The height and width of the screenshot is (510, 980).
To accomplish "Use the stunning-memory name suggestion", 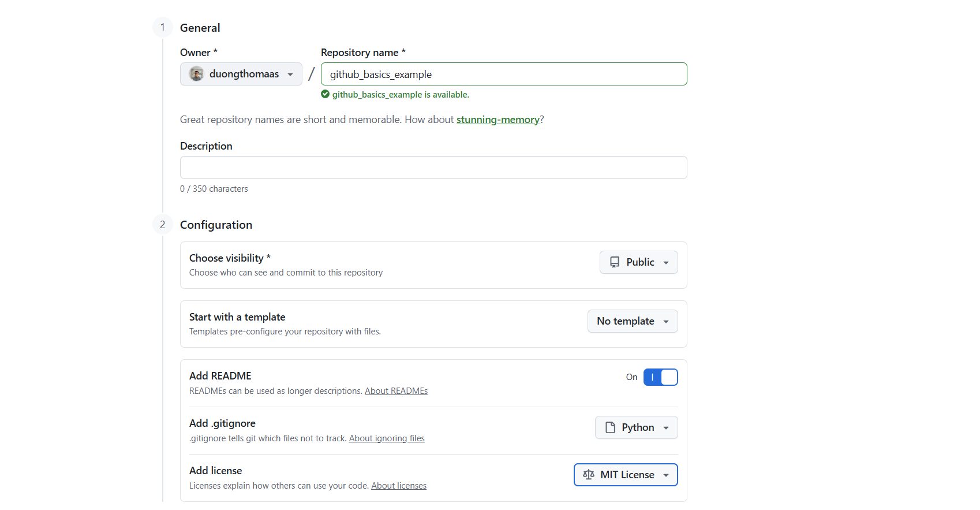I will pyautogui.click(x=498, y=120).
